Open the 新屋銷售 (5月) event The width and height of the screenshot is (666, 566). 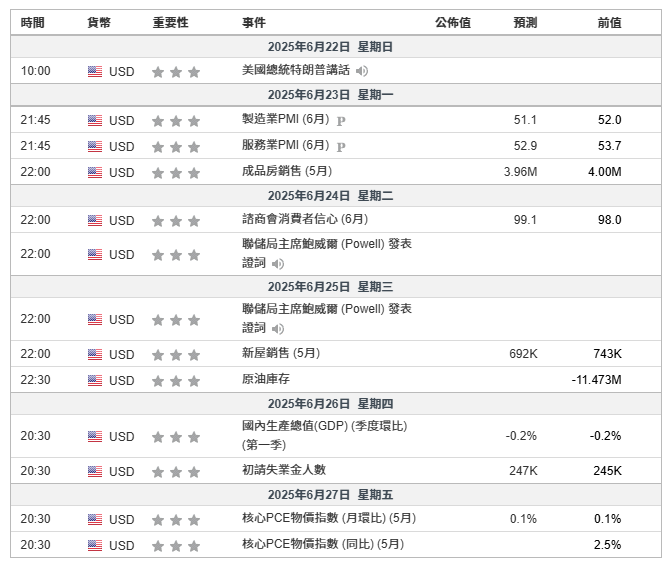[281, 353]
